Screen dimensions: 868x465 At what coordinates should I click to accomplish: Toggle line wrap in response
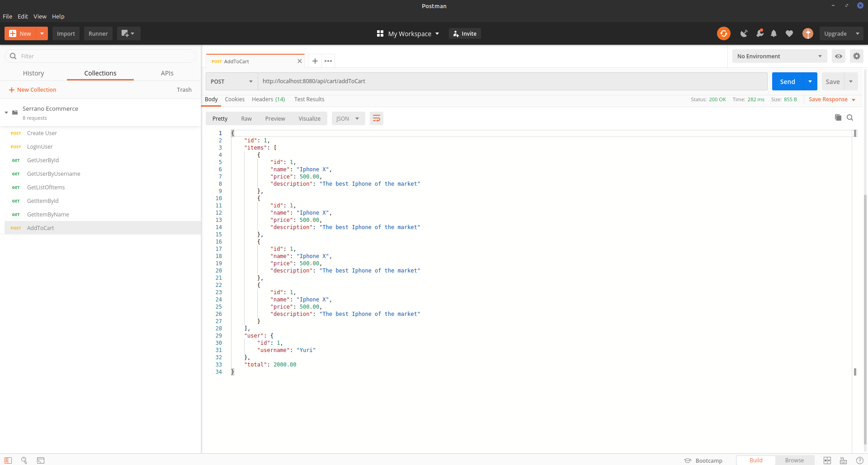[377, 118]
